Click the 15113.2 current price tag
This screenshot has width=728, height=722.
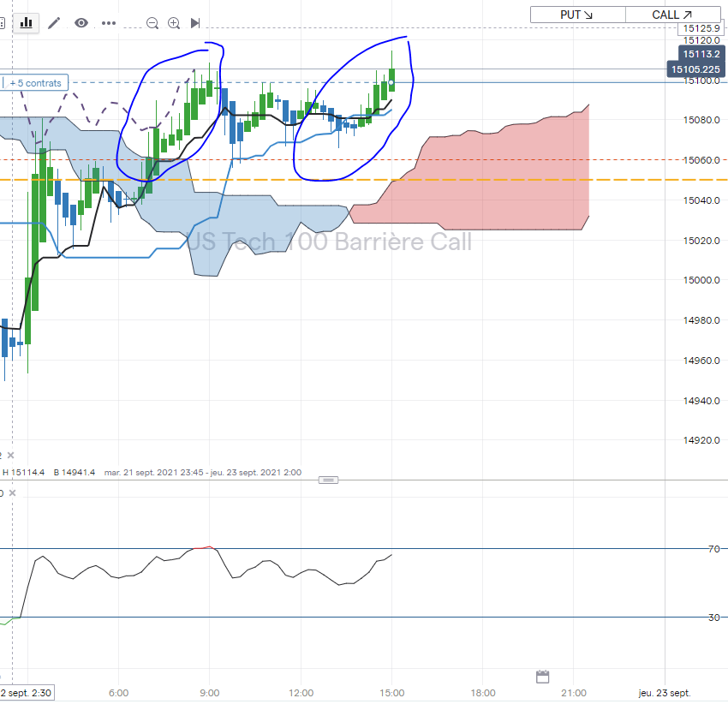[x=701, y=54]
